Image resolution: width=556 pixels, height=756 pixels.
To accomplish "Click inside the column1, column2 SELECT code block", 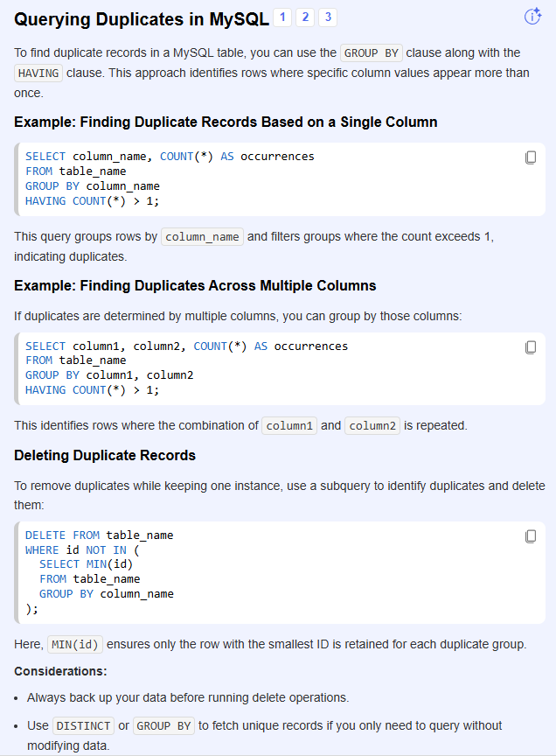I will [262, 368].
